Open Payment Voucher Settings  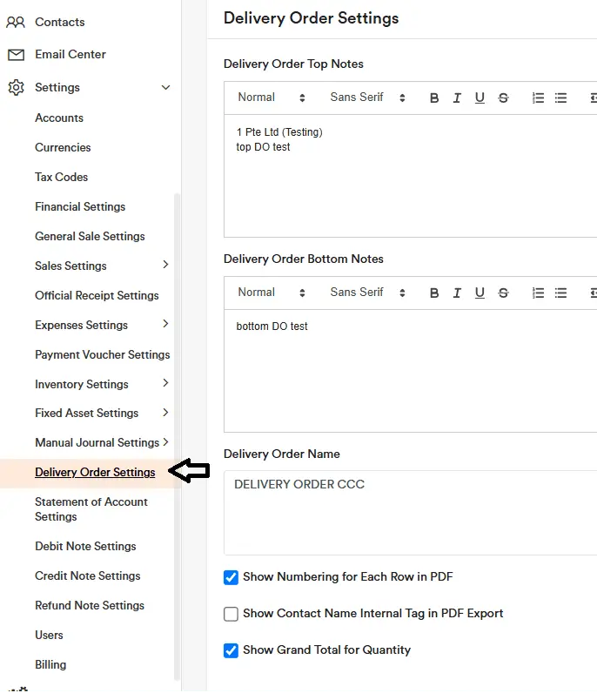click(103, 354)
